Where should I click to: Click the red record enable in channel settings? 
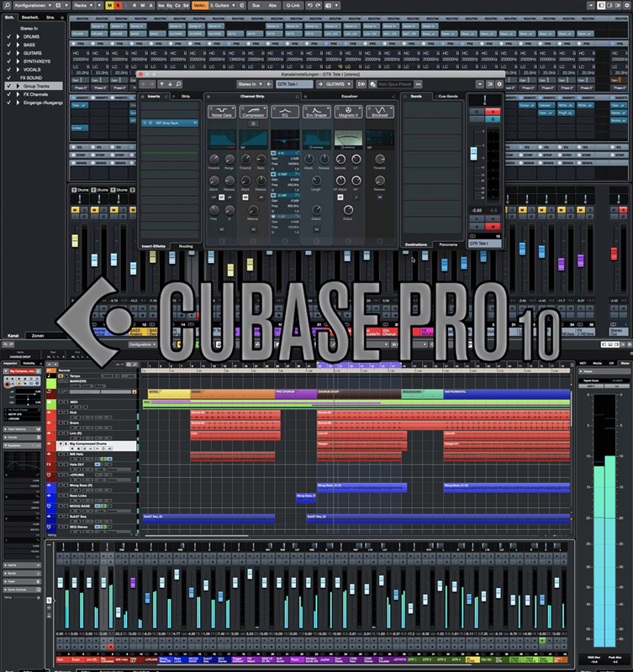tap(493, 226)
